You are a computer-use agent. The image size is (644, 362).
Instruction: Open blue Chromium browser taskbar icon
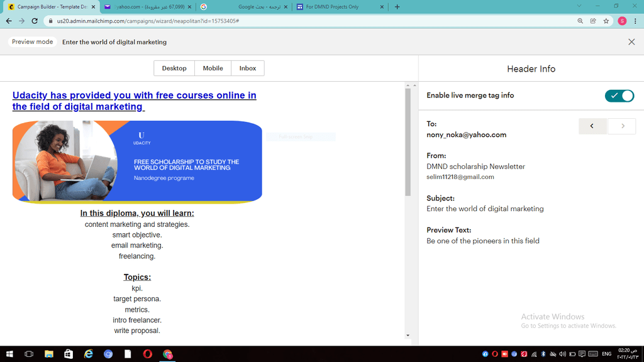(108, 354)
